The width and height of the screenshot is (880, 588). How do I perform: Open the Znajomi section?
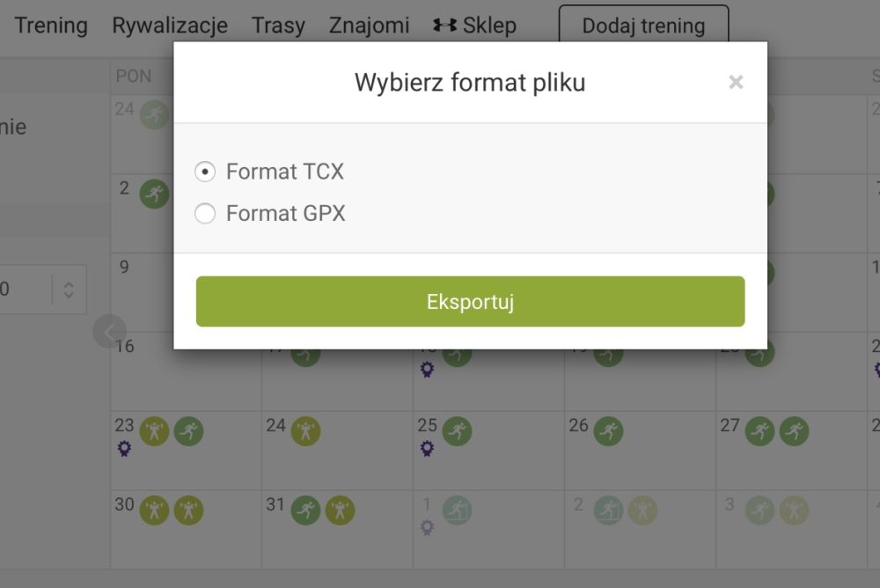point(370,26)
